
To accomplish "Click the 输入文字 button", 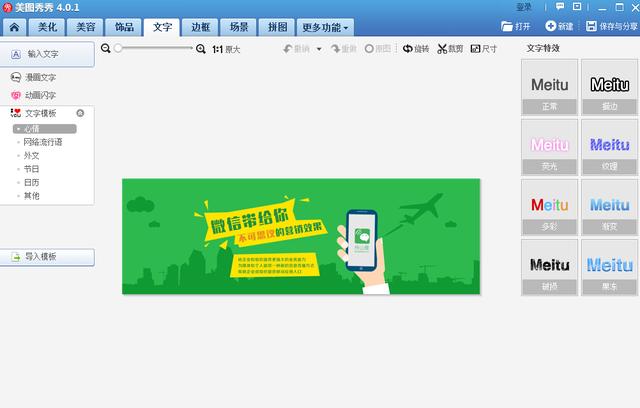I will pyautogui.click(x=47, y=54).
